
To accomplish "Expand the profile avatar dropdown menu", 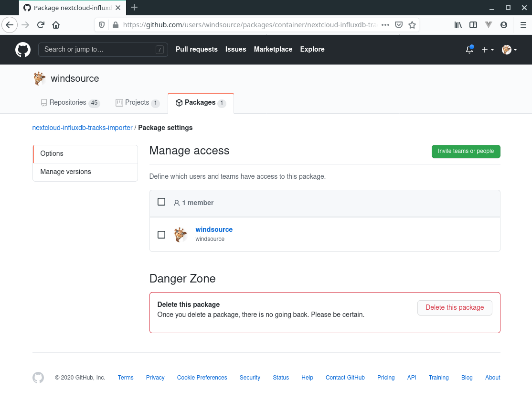I will pyautogui.click(x=509, y=50).
